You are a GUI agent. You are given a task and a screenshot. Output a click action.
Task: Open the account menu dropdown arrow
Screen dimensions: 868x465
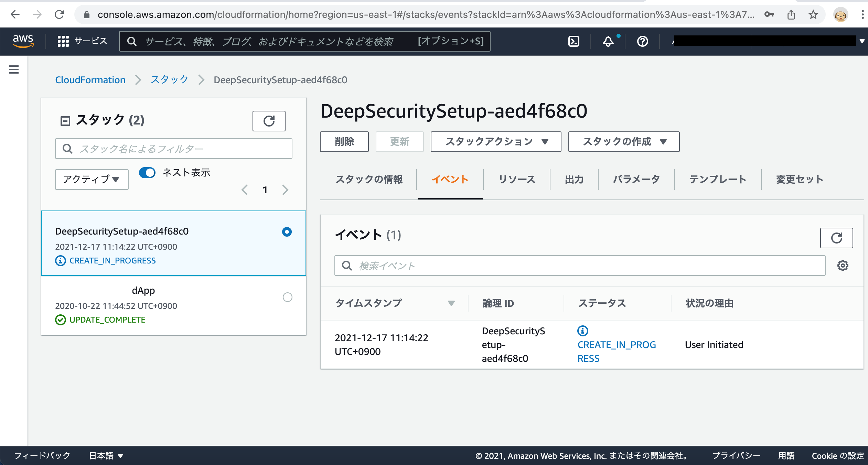(862, 41)
